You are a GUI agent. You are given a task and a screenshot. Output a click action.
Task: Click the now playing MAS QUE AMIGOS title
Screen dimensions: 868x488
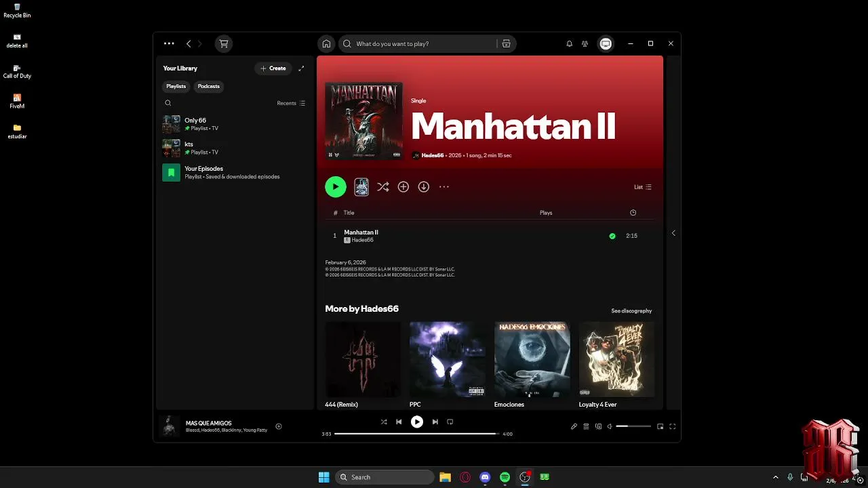209,423
